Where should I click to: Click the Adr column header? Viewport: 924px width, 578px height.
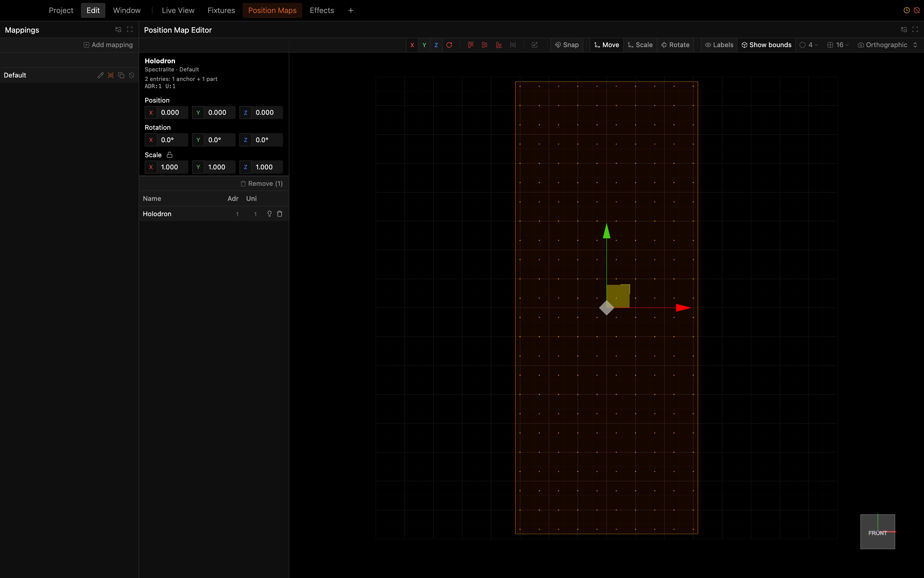(x=233, y=199)
